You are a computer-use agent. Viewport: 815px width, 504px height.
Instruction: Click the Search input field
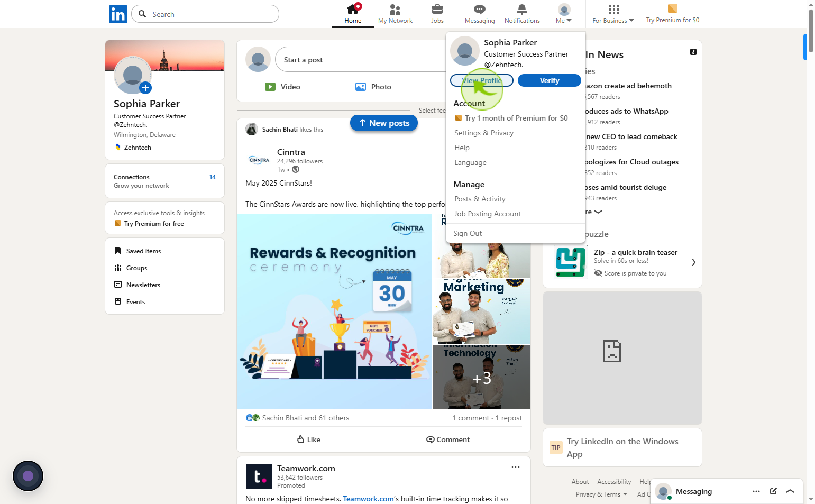pyautogui.click(x=205, y=14)
